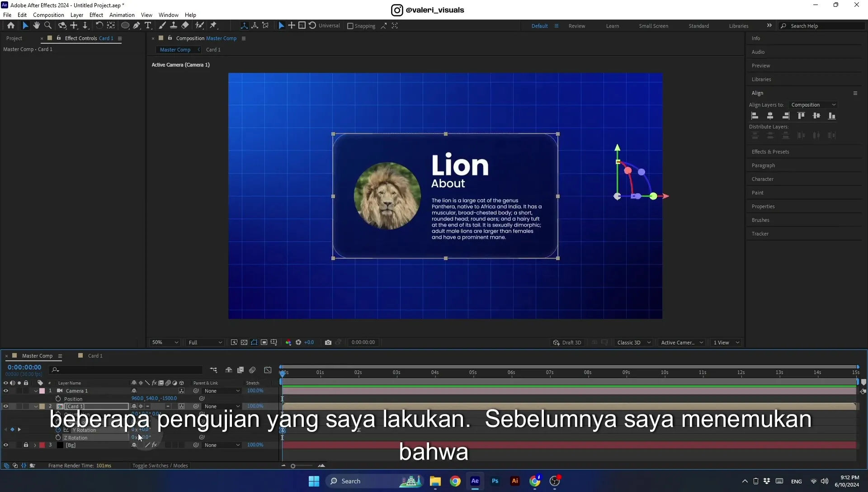
Task: Select the Pen tool
Action: [137, 26]
